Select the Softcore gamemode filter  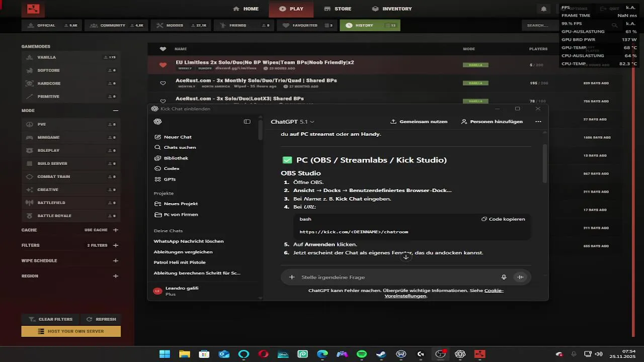pyautogui.click(x=71, y=70)
